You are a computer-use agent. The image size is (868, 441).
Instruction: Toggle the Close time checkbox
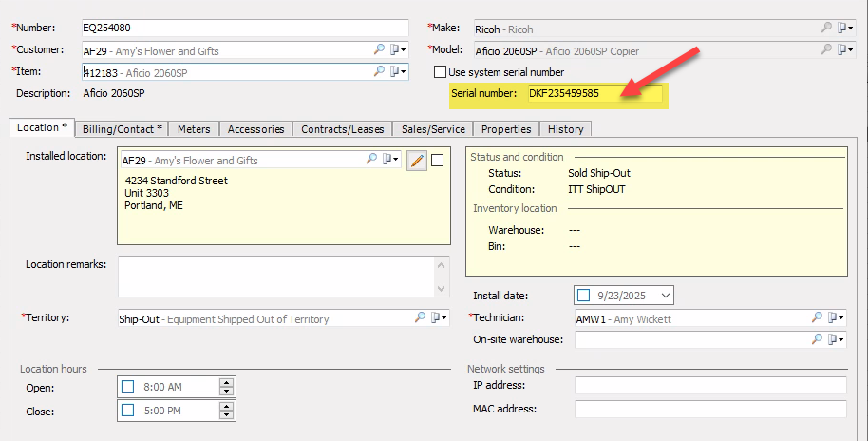tap(128, 410)
